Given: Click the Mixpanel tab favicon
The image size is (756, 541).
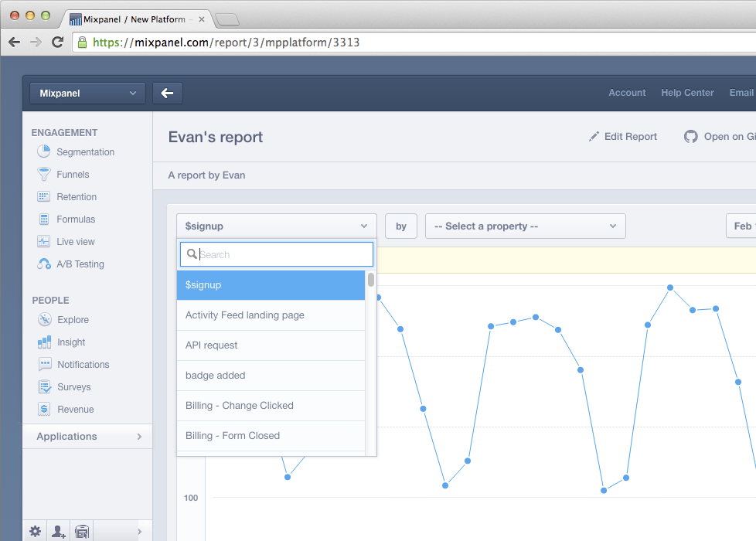Looking at the screenshot, I should [x=75, y=19].
